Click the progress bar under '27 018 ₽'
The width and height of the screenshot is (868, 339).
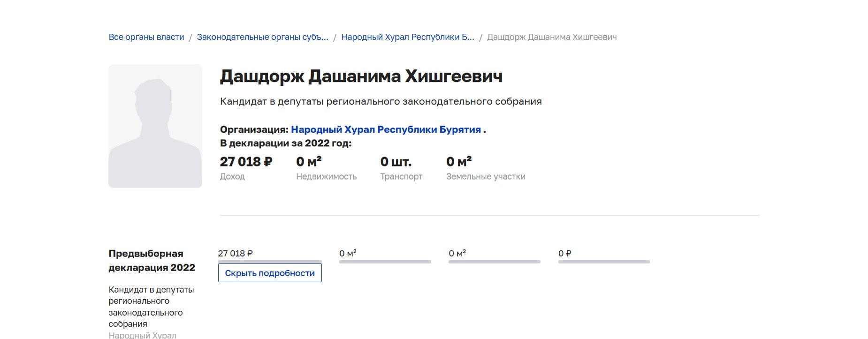tap(270, 262)
